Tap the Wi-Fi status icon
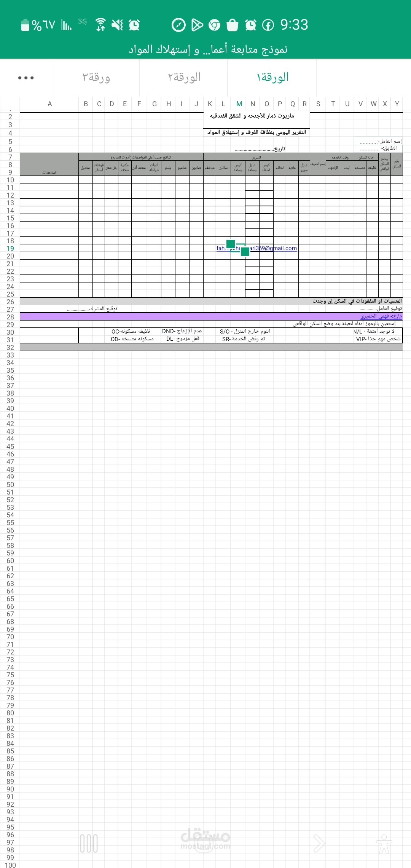Viewport: 411px width, 868px height. 100,25
